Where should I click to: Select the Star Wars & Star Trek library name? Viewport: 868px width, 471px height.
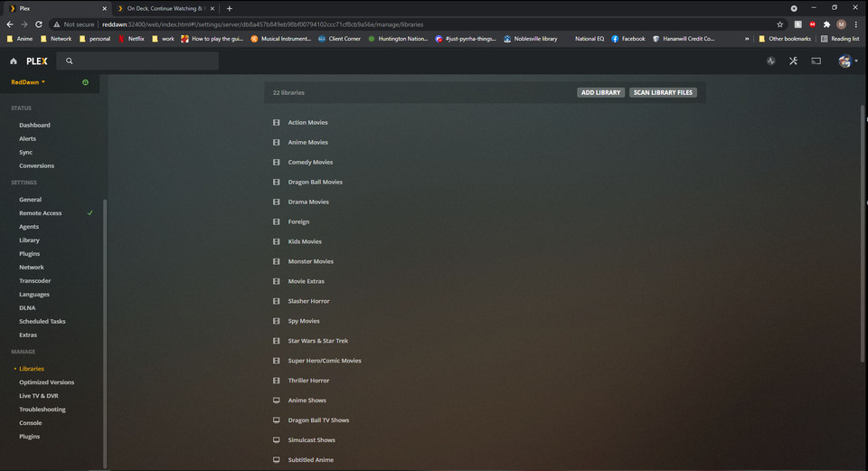click(x=317, y=341)
